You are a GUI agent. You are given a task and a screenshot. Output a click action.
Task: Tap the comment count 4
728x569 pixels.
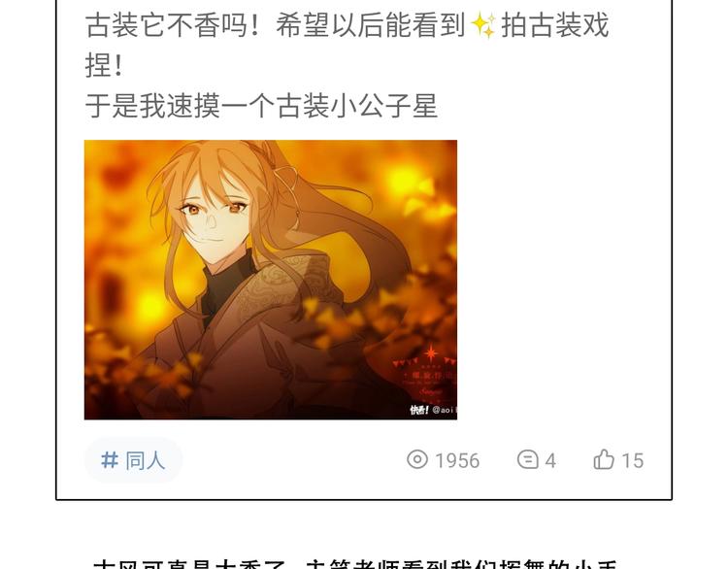(550, 461)
